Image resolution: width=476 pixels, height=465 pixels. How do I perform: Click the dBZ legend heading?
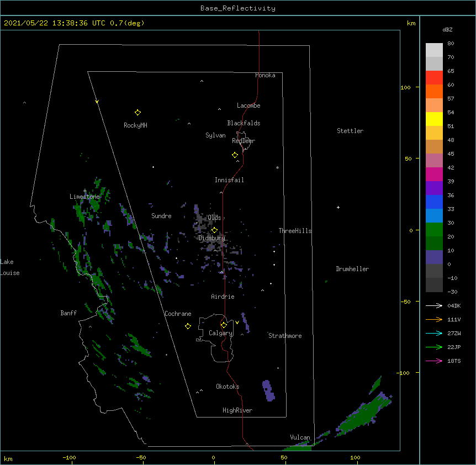pos(447,30)
